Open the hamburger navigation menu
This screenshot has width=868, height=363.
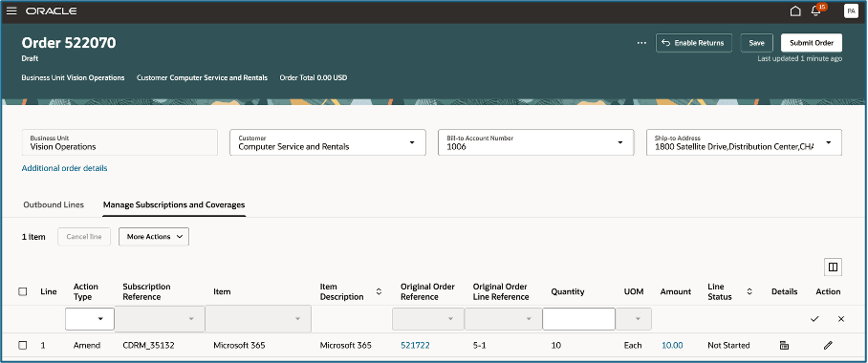pyautogui.click(x=11, y=11)
